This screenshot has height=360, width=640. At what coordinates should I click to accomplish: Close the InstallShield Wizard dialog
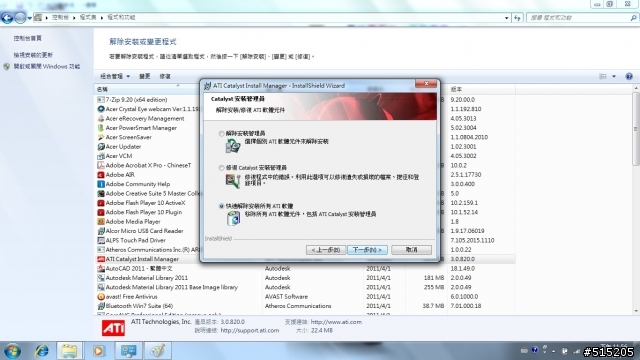point(426,84)
